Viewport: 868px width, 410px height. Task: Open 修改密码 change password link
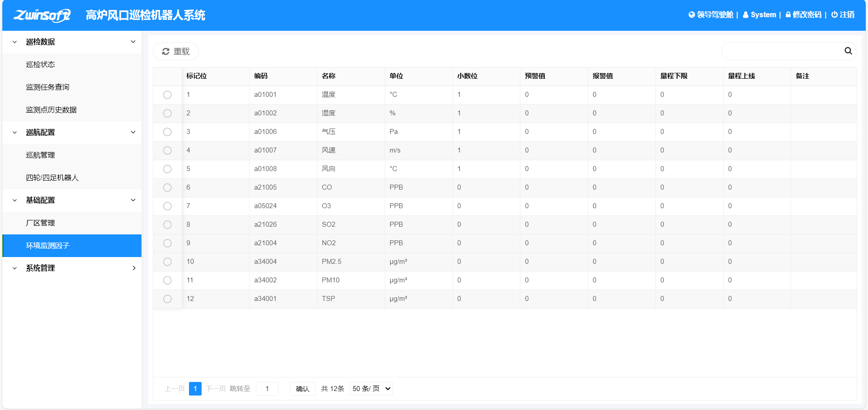803,15
